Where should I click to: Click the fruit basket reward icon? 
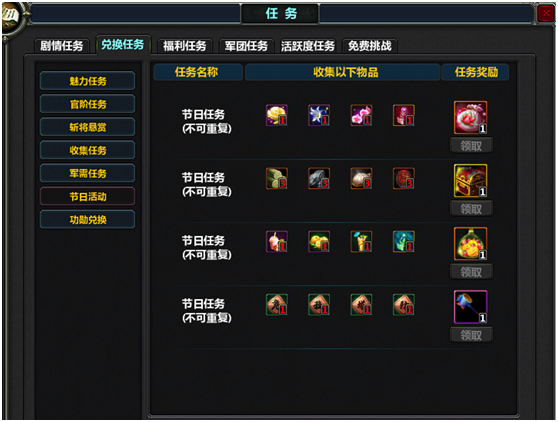coord(470,244)
